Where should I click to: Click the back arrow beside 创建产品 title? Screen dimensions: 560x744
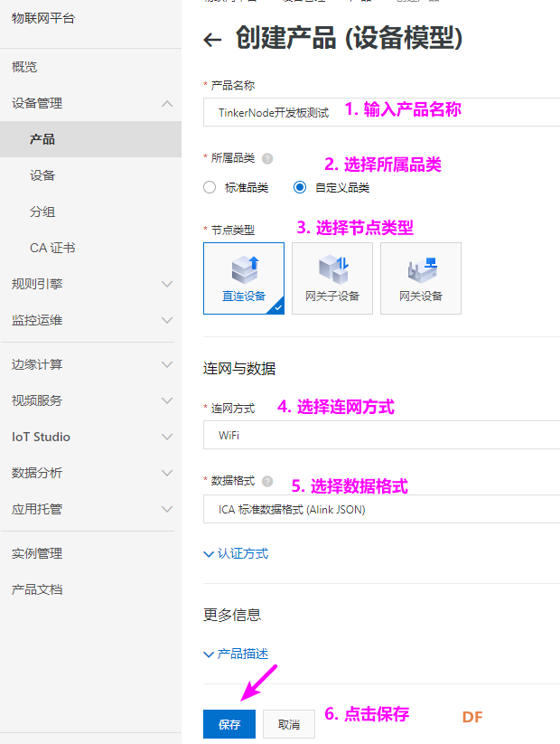point(212,40)
